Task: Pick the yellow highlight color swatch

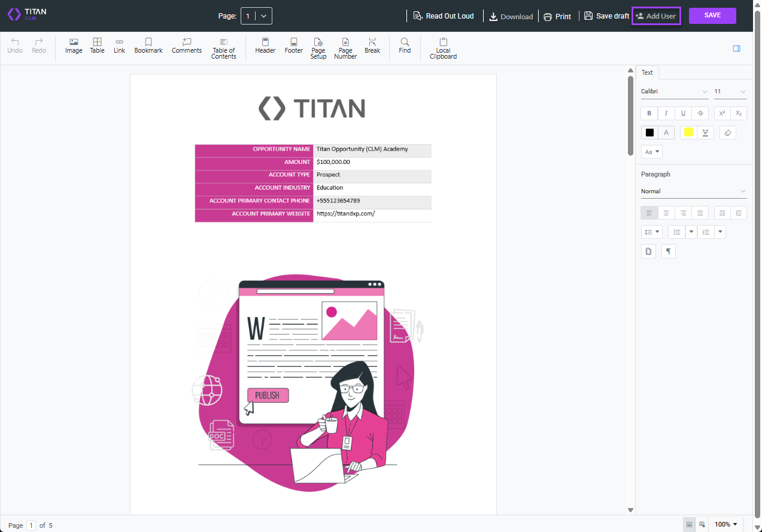Action: [x=688, y=132]
